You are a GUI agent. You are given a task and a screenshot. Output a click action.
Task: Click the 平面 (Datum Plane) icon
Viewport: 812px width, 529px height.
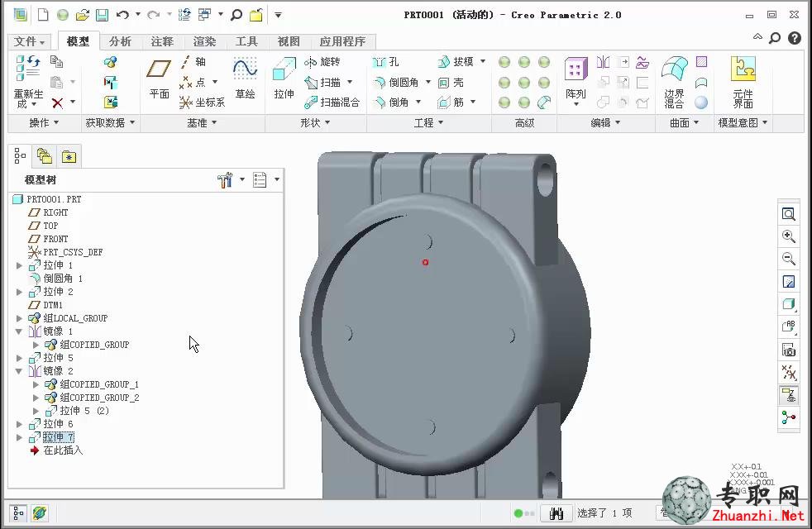[159, 69]
